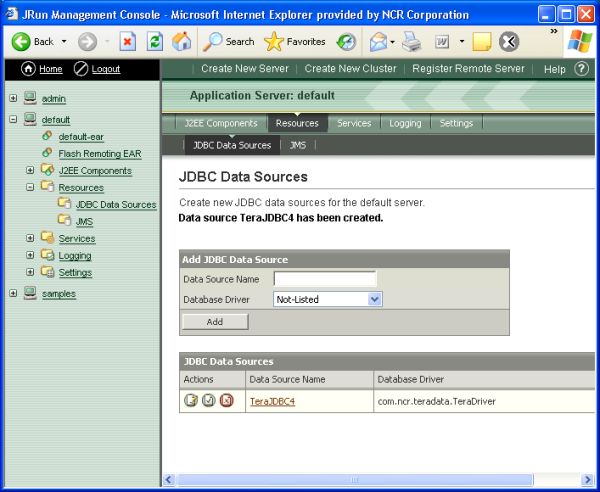Select the admin server in tree
600x492 pixels.
(x=54, y=99)
